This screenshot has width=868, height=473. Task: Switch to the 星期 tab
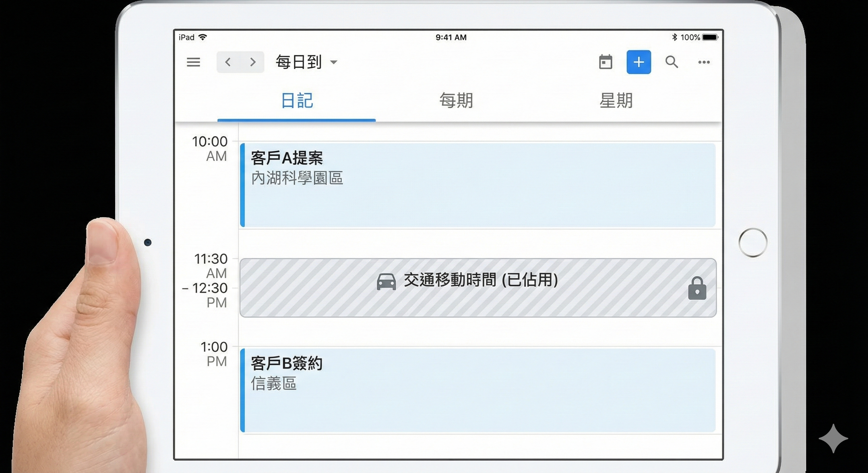pos(616,101)
